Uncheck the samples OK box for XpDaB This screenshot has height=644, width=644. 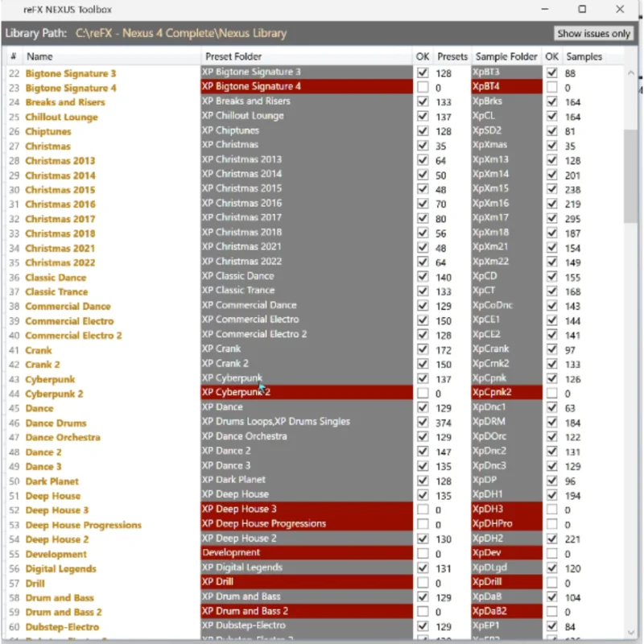[552, 596]
